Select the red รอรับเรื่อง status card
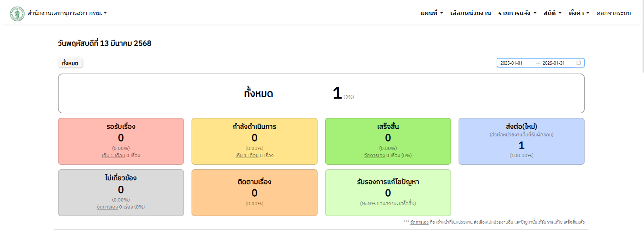644x234 pixels. coord(121,141)
